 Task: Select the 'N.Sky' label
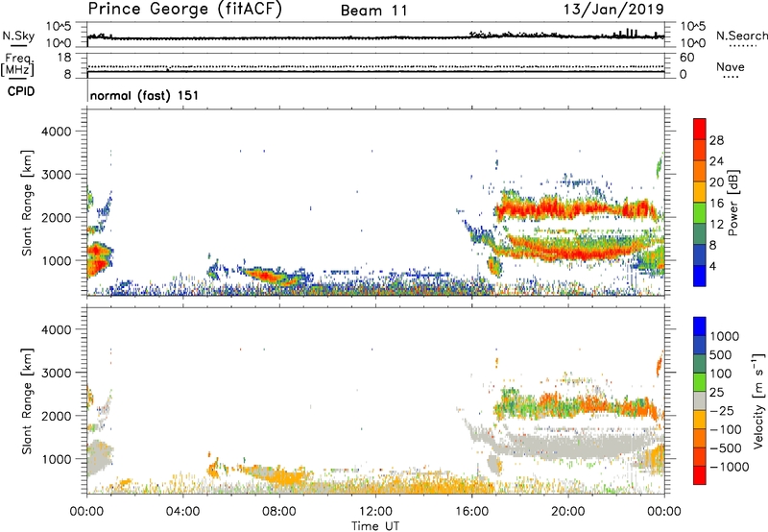click(18, 36)
